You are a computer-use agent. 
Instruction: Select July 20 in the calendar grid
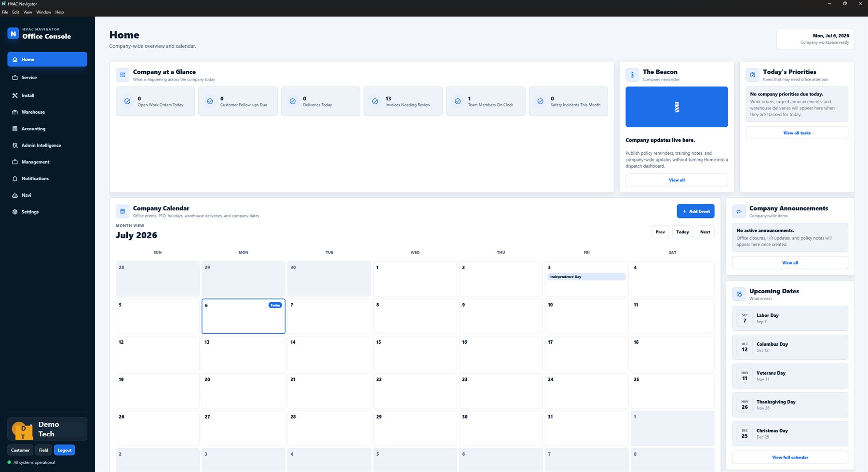pos(243,391)
